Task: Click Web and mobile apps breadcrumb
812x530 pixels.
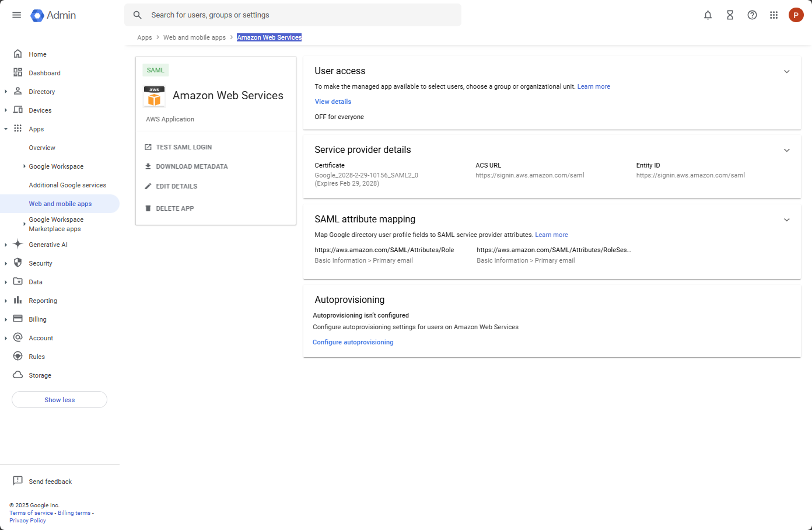Action: point(194,37)
